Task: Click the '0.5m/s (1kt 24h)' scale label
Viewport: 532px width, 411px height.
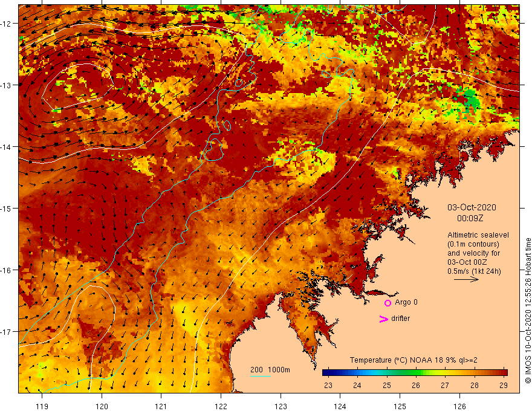Action: pos(474,271)
